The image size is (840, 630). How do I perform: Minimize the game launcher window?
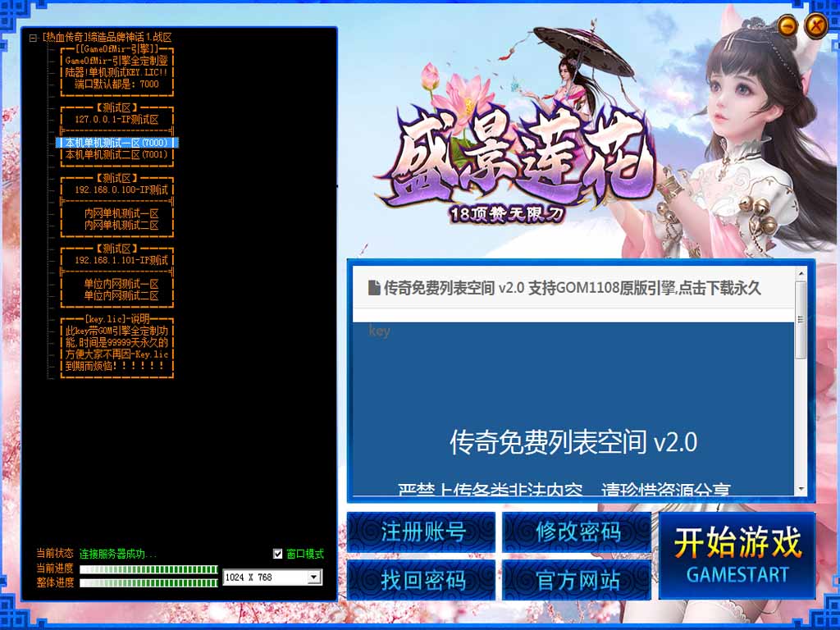[787, 25]
